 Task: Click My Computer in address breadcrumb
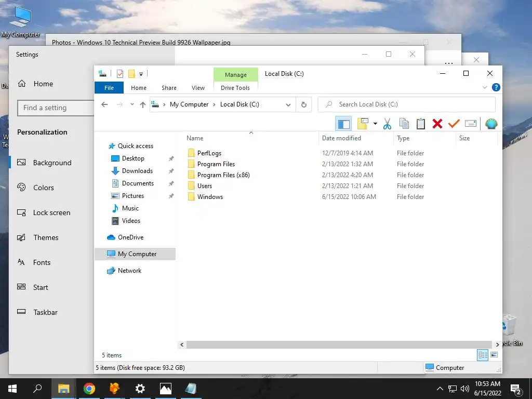click(x=189, y=104)
